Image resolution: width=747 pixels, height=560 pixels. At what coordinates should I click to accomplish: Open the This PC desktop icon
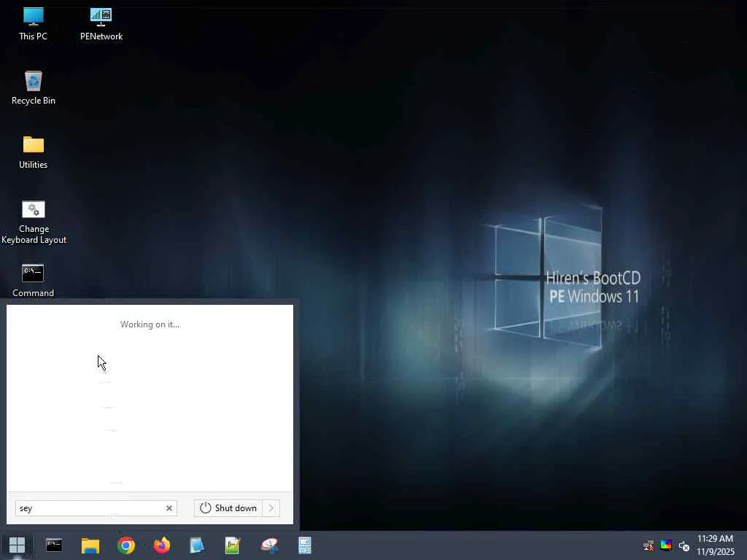[x=33, y=24]
